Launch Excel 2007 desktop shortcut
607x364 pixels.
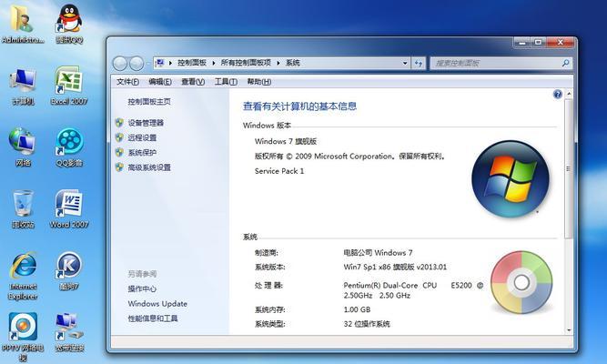pyautogui.click(x=69, y=85)
